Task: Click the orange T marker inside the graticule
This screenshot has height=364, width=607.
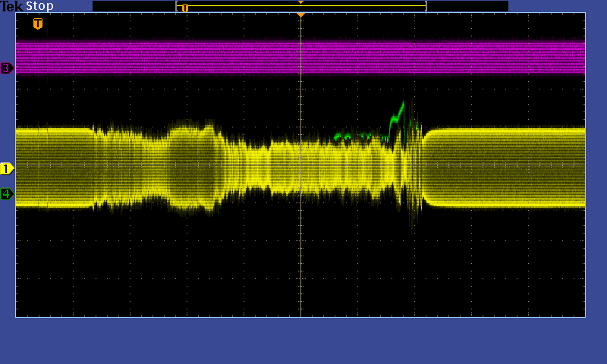Action: [x=38, y=24]
